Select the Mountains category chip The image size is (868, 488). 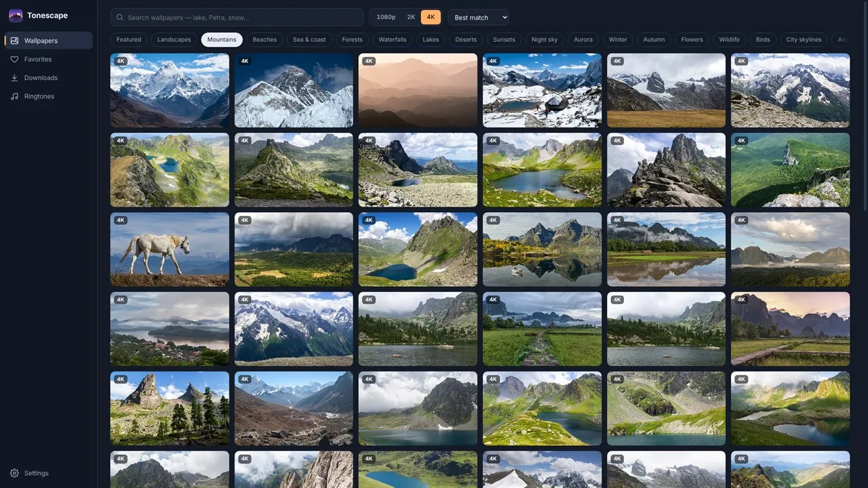point(222,39)
